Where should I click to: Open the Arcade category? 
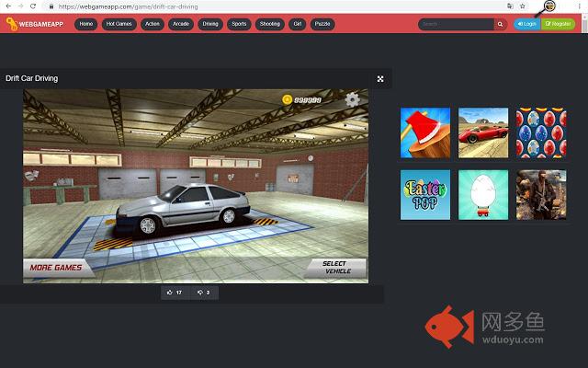(181, 24)
